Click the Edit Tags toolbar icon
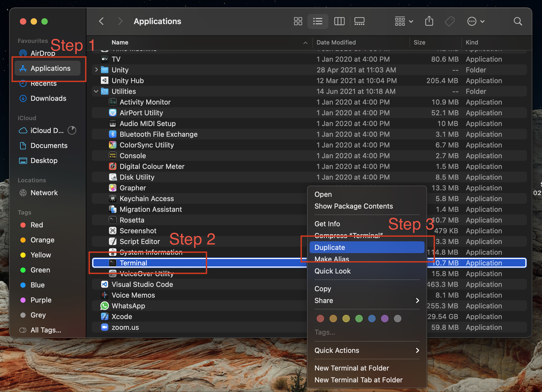This screenshot has width=542, height=392. click(x=450, y=21)
